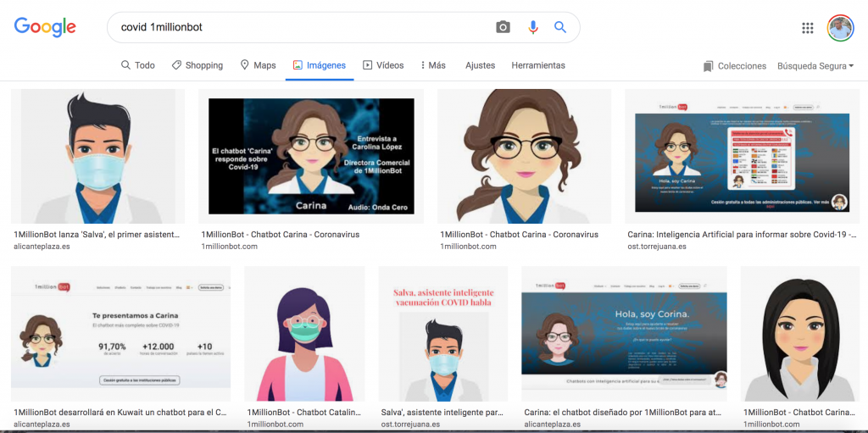Click 'Salva', asistente inteligente par...' title
The width and height of the screenshot is (868, 433).
442,412
